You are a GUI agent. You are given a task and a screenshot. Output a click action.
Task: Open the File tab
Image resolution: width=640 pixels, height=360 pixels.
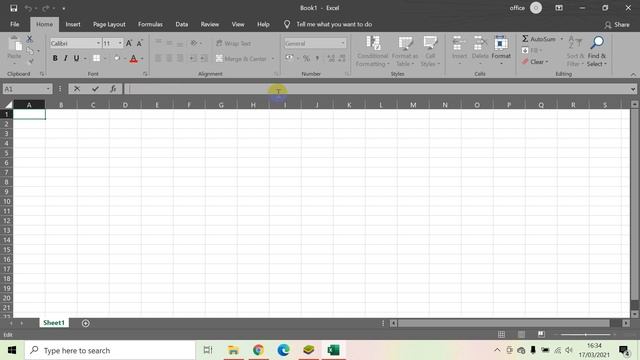point(15,24)
